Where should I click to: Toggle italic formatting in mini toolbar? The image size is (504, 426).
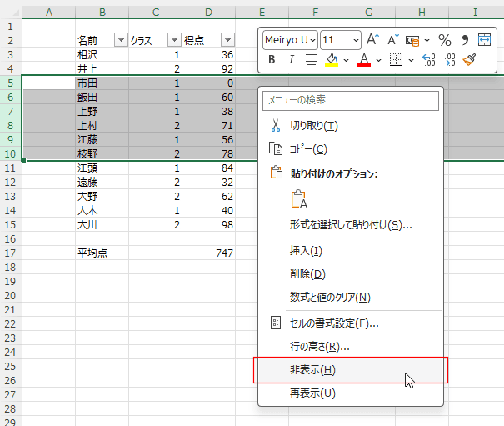[292, 59]
